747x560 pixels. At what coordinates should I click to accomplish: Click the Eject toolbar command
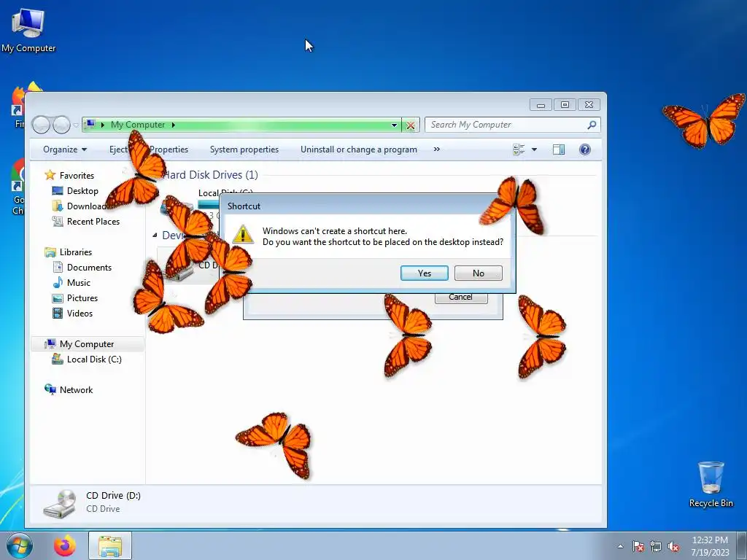[x=118, y=149]
